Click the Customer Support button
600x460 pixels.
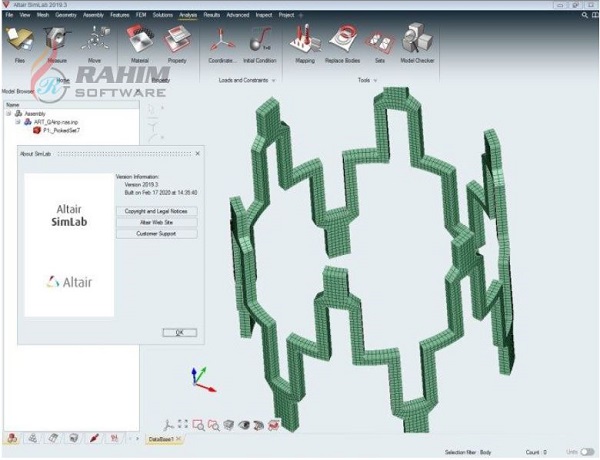pyautogui.click(x=157, y=233)
